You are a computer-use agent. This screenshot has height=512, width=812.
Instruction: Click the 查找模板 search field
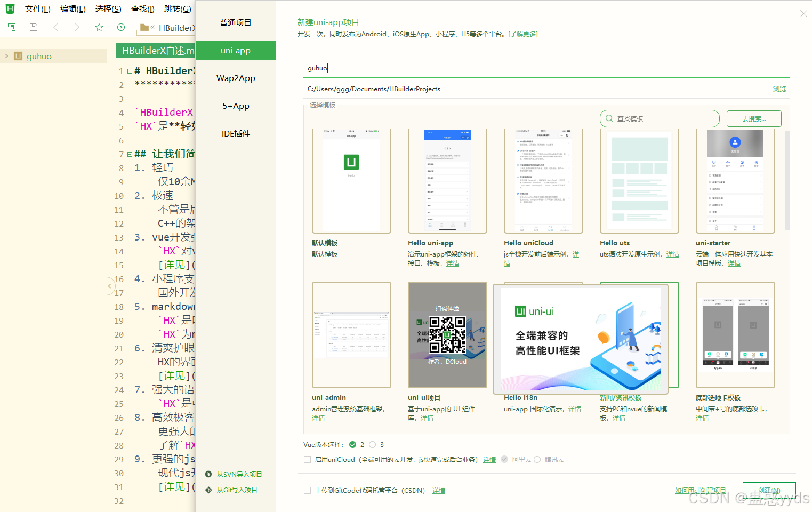pyautogui.click(x=660, y=118)
